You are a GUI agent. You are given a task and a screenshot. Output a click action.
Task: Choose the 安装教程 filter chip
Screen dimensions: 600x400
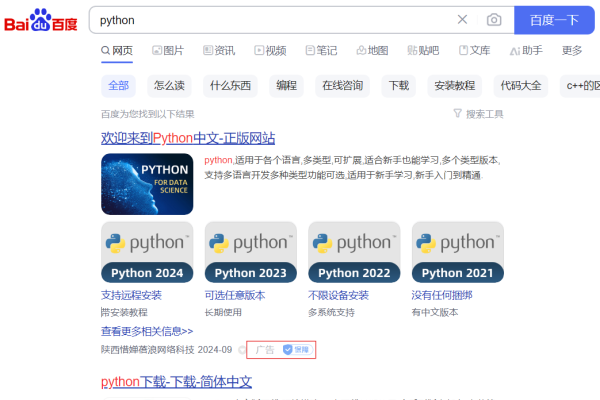click(455, 86)
